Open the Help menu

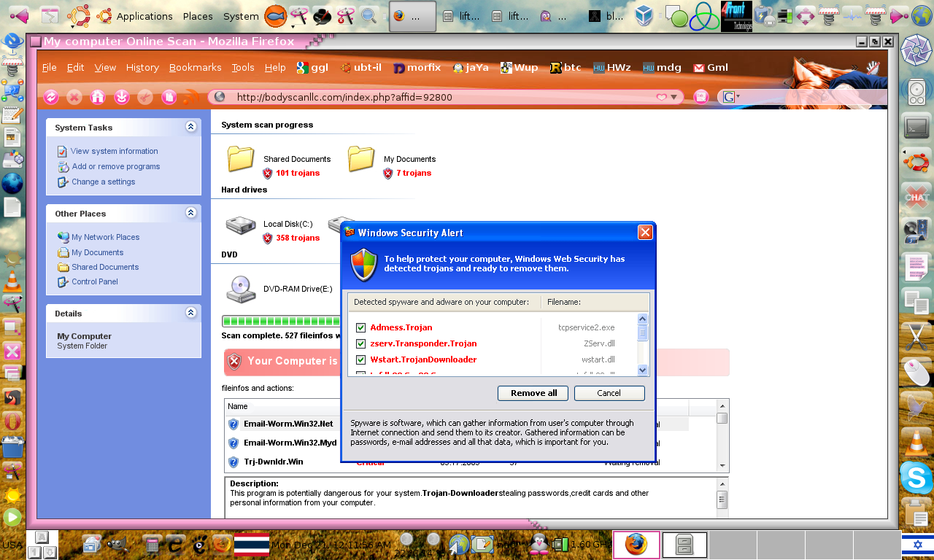point(275,68)
